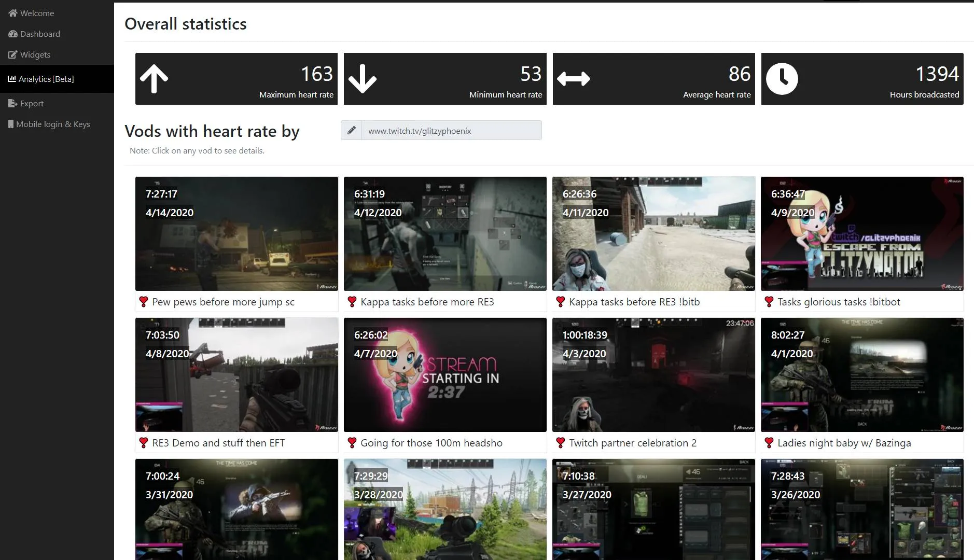Click the double arrow on Average heart rate
This screenshot has height=560, width=974.
574,79
